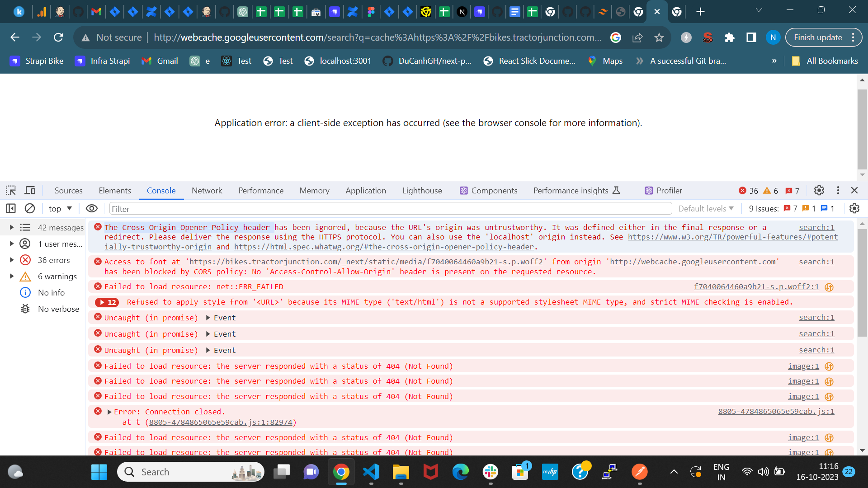
Task: Switch to the Network tab
Action: 207,190
